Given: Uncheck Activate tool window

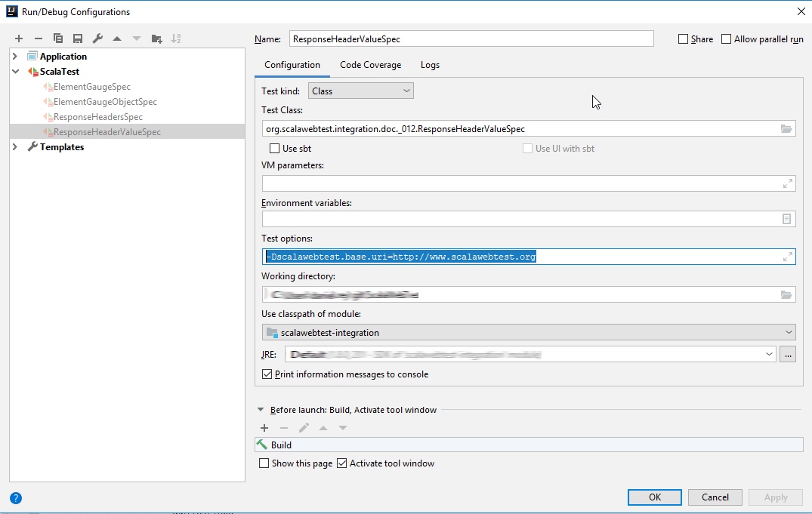Looking at the screenshot, I should tap(341, 463).
